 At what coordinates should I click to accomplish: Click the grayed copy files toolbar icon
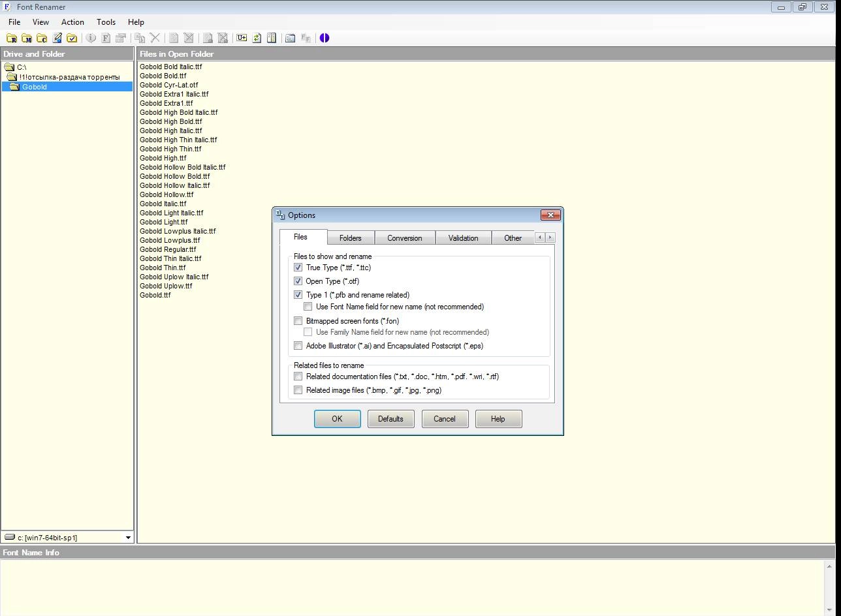click(140, 38)
